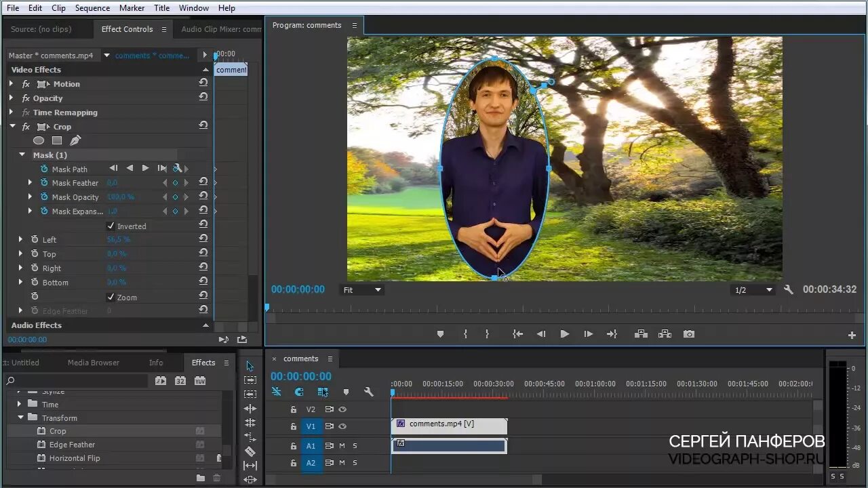The width and height of the screenshot is (868, 488).
Task: Select the ellipse mask tool under Crop
Action: point(39,140)
